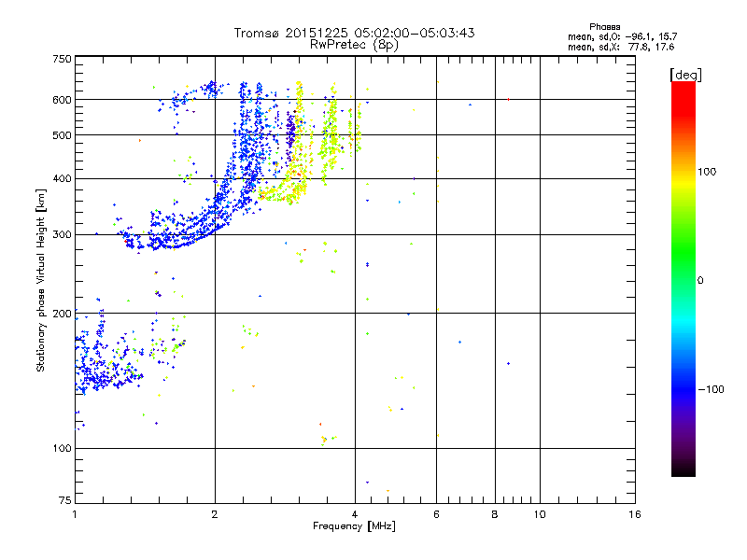Viewport: 747px width, 560px height.
Task: Click the x-axis tick label '16'
Action: pos(635,514)
